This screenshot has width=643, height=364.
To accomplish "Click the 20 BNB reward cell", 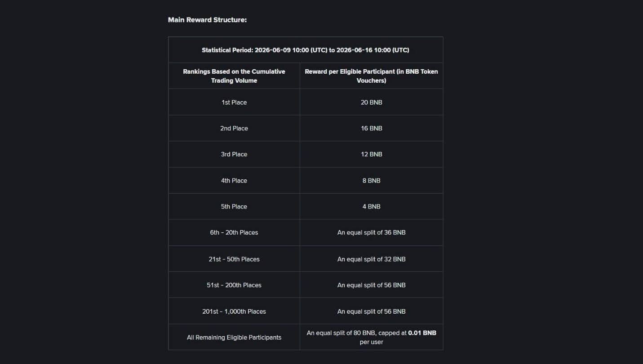I will point(371,102).
